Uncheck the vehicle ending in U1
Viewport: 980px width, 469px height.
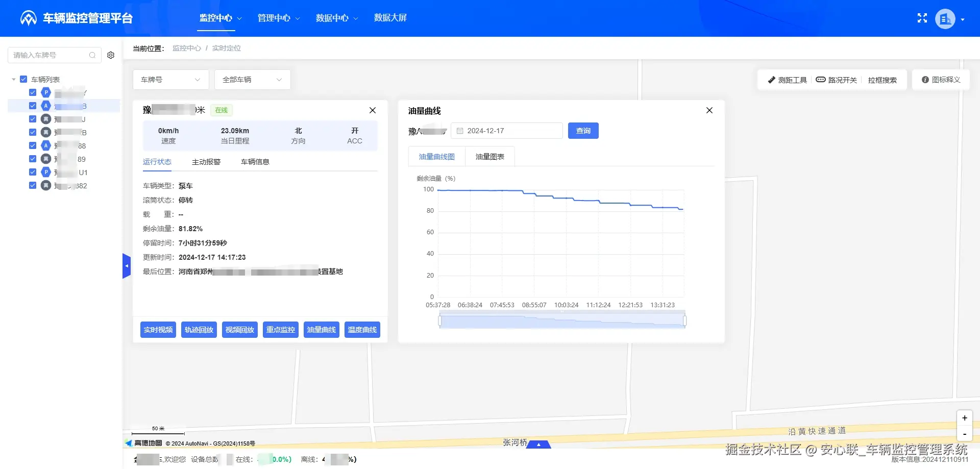pos(32,172)
